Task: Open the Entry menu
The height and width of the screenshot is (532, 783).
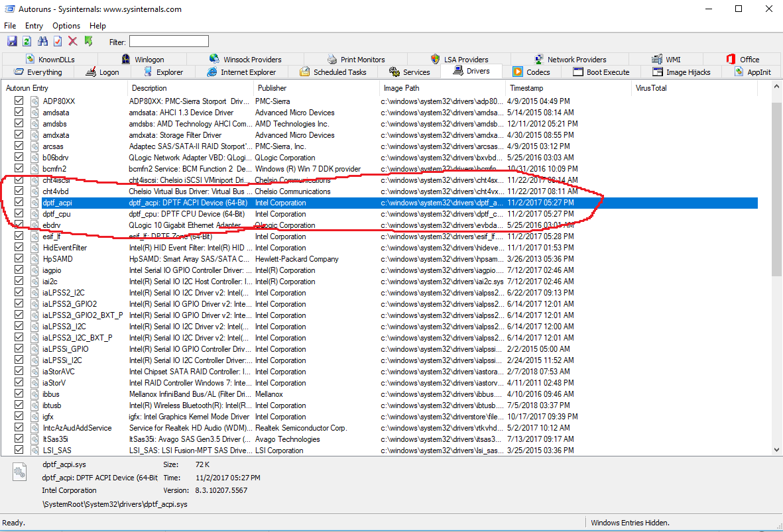Action: pyautogui.click(x=34, y=25)
